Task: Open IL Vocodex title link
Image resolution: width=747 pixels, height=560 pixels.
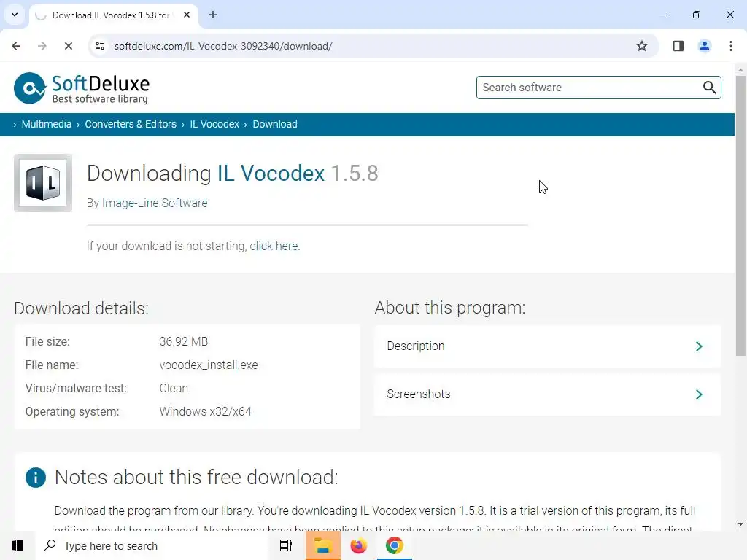Action: click(271, 173)
